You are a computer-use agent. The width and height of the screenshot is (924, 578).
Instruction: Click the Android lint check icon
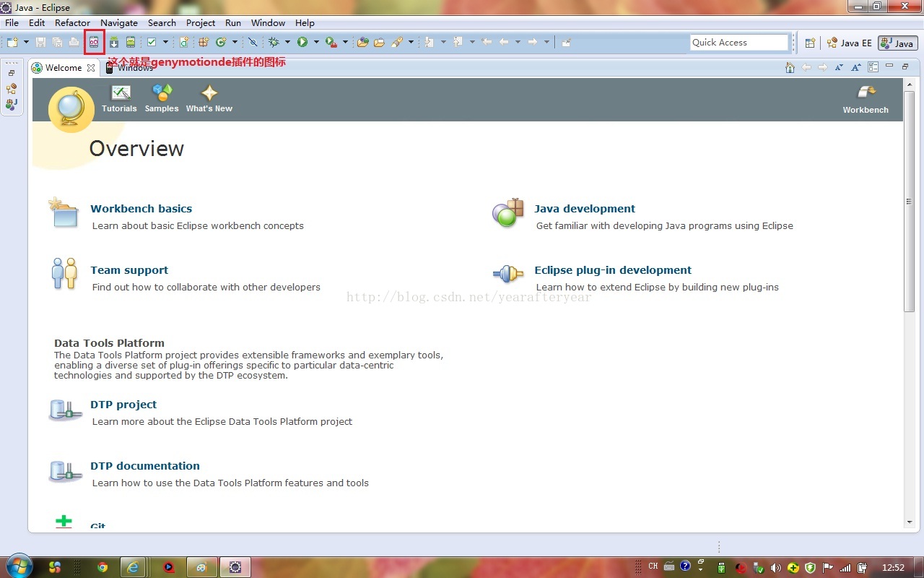[151, 43]
